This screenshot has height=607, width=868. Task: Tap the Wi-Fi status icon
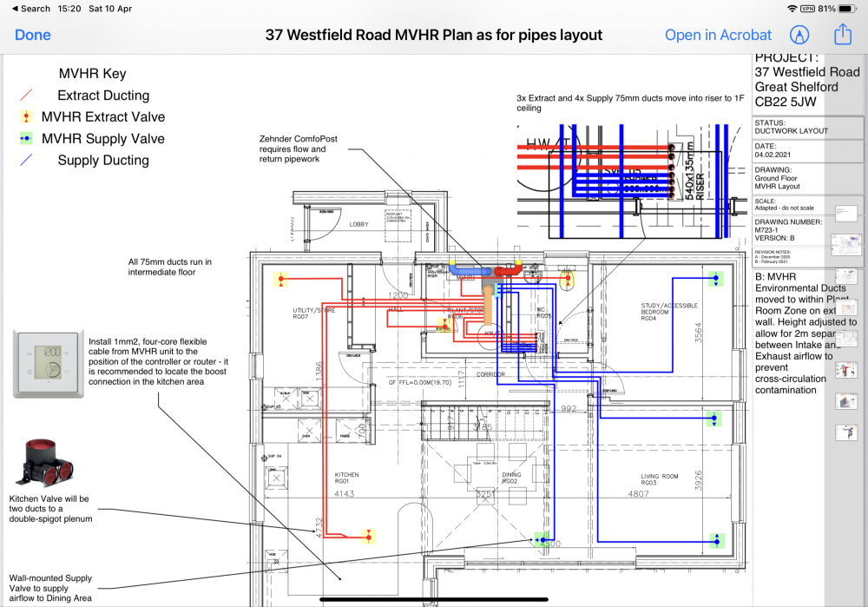(x=792, y=9)
